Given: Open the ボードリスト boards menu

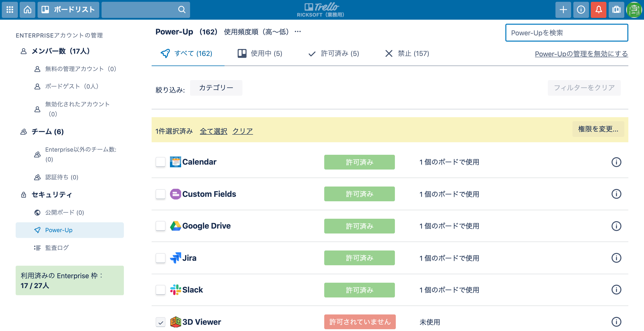Looking at the screenshot, I should click(x=68, y=10).
